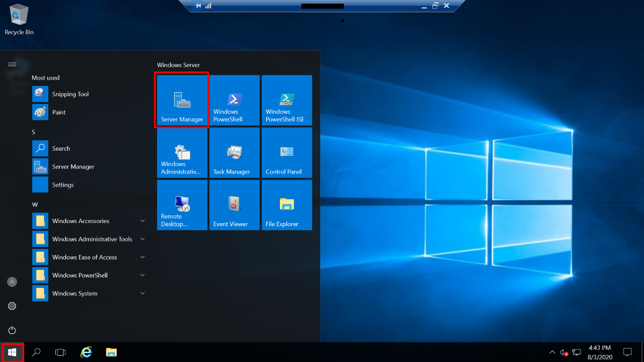Screen dimensions: 644x362
Task: Expand Windows Administrative Tools folder
Action: coord(90,239)
